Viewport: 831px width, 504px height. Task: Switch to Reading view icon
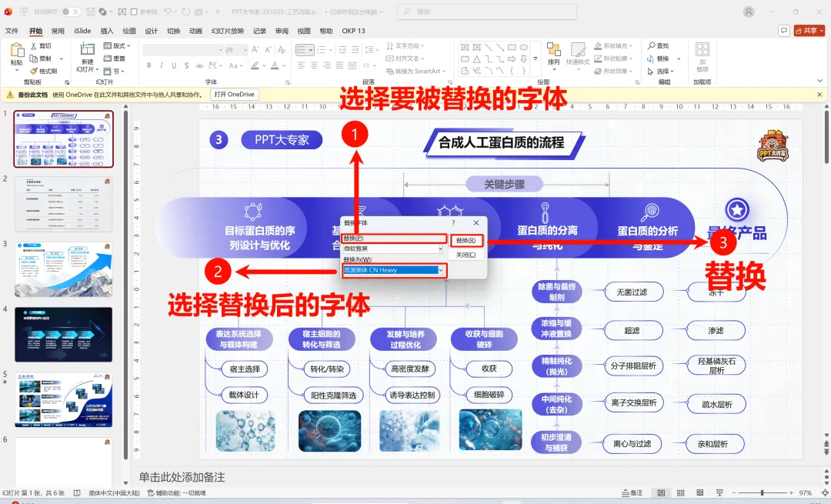[700, 493]
